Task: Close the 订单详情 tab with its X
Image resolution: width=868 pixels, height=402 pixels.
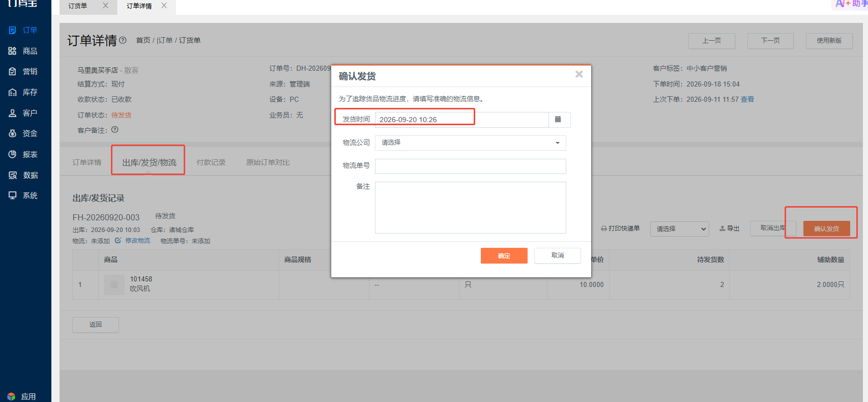Action: 164,6
